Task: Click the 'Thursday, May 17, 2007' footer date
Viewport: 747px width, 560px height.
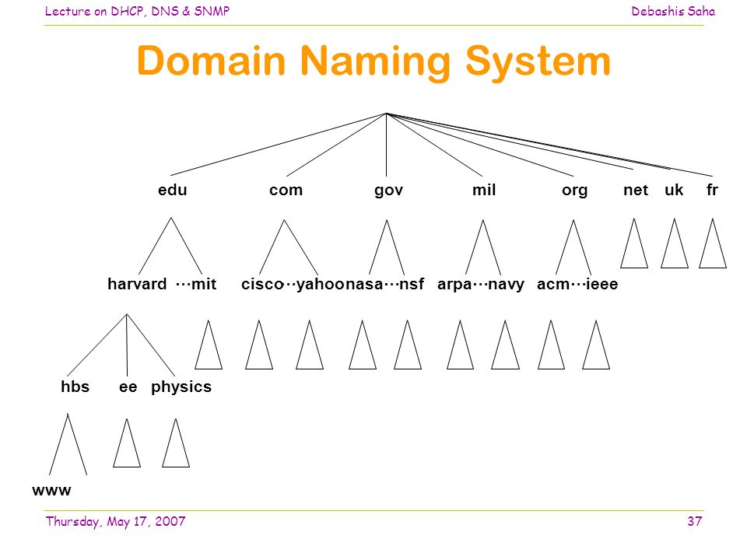Action: [115, 522]
